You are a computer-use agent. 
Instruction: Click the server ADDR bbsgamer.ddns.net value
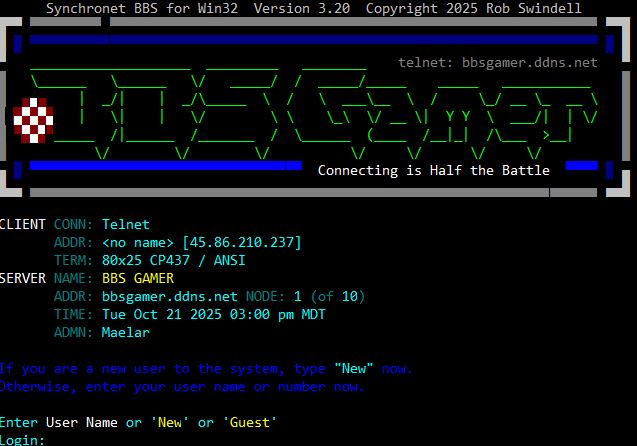(x=170, y=296)
